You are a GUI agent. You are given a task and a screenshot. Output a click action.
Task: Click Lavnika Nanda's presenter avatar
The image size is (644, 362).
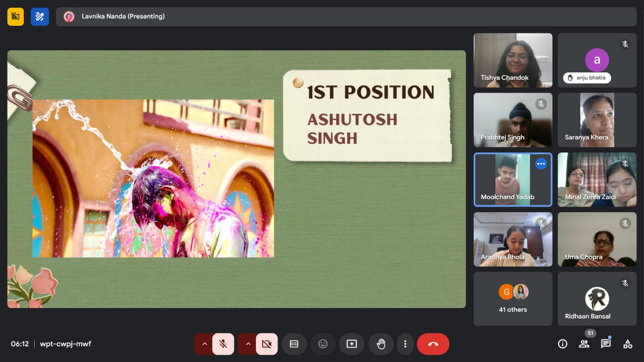pyautogui.click(x=69, y=17)
